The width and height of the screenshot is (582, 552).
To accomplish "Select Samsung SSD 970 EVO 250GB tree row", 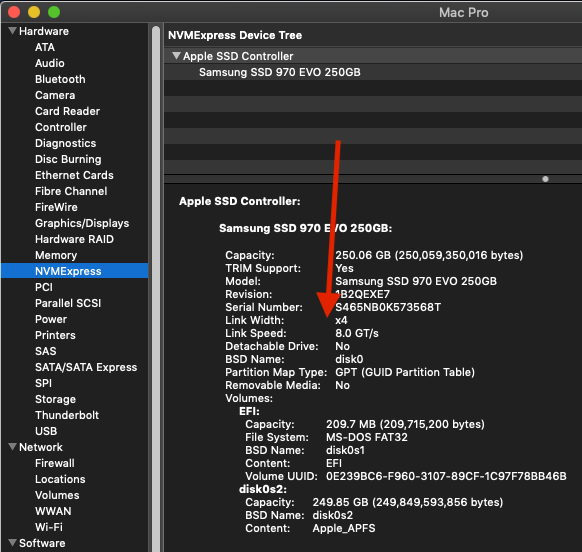I will tap(373, 72).
